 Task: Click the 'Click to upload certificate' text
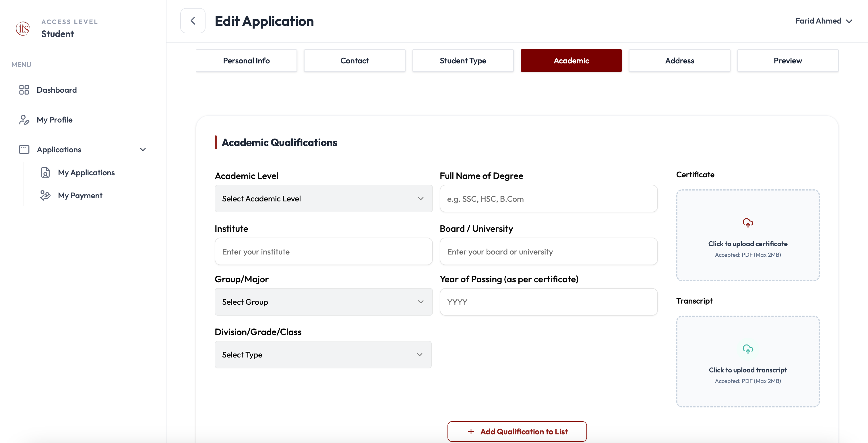pyautogui.click(x=748, y=244)
